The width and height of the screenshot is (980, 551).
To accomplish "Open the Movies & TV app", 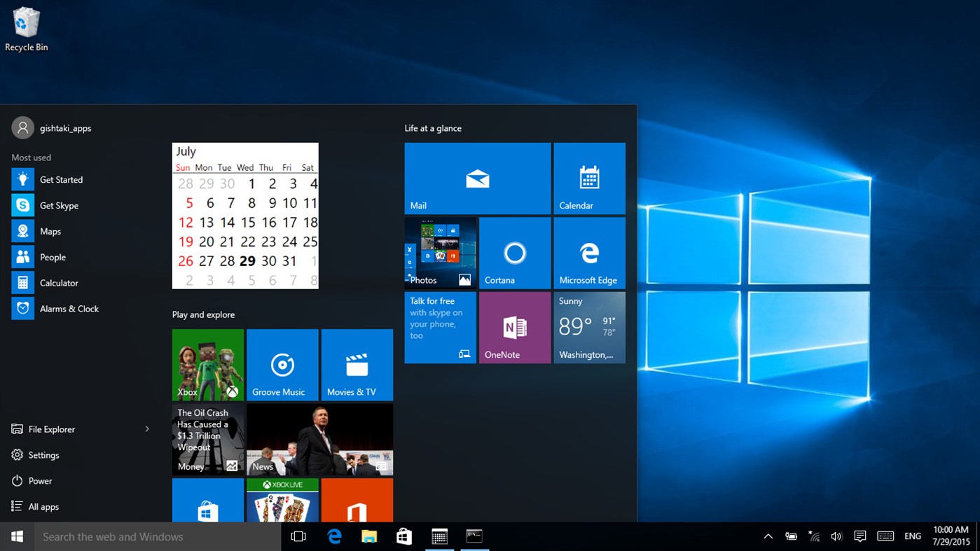I will coord(357,364).
